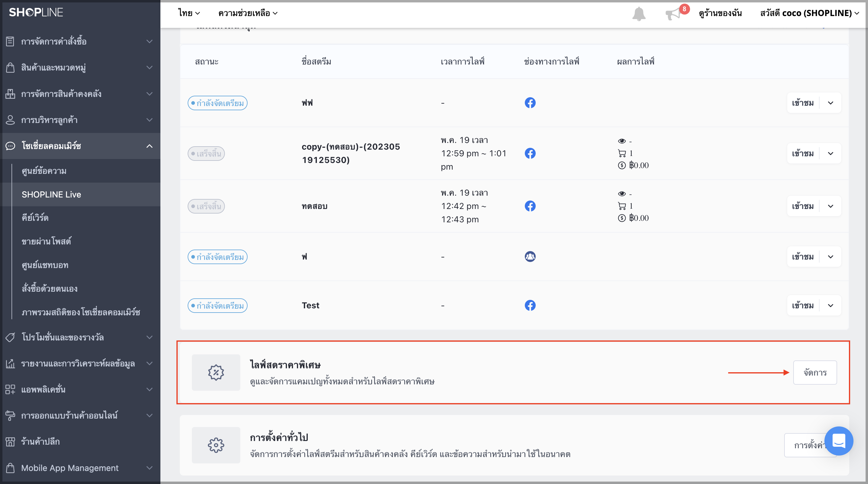Image resolution: width=868 pixels, height=484 pixels.
Task: Click the gear icon for การตั้งค่าทั่วไป
Action: (x=216, y=445)
